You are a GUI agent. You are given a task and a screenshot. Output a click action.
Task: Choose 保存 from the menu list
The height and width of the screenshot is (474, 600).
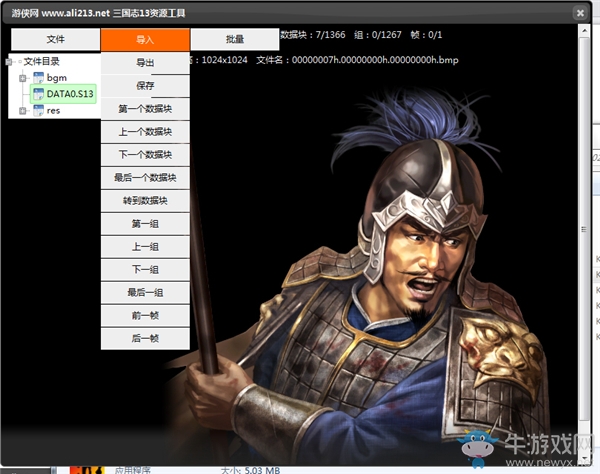point(145,86)
